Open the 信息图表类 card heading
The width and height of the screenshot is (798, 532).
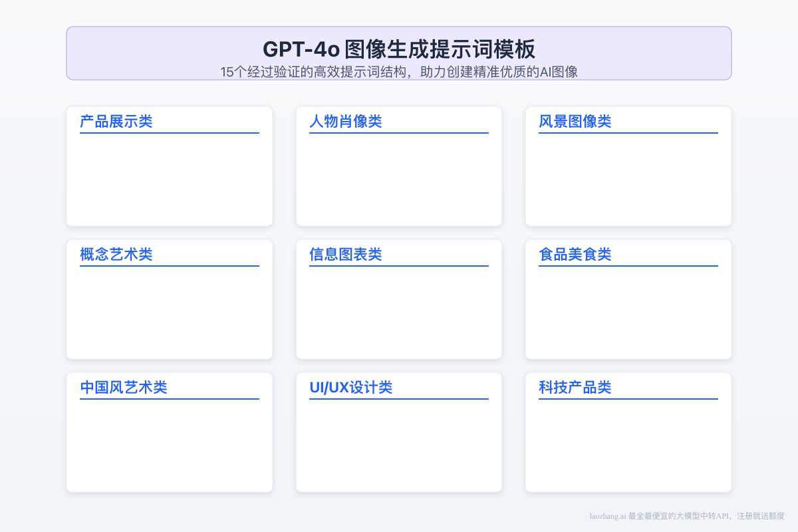point(346,255)
